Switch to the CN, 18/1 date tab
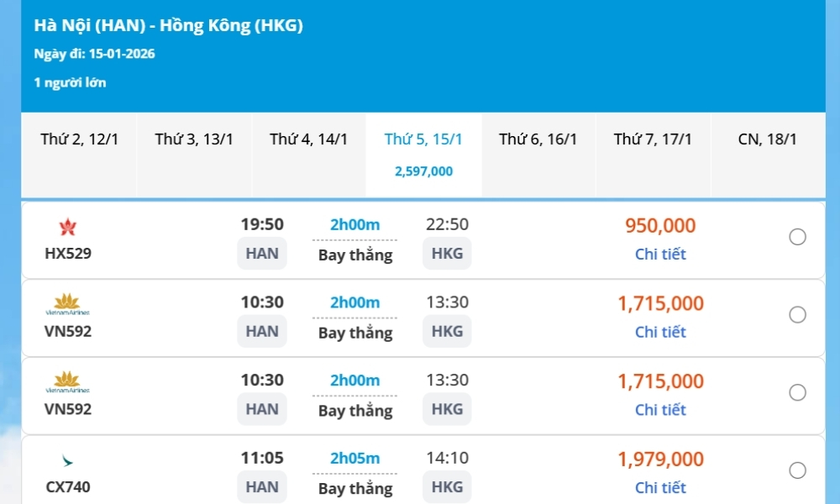This screenshot has height=504, width=840. [x=768, y=139]
